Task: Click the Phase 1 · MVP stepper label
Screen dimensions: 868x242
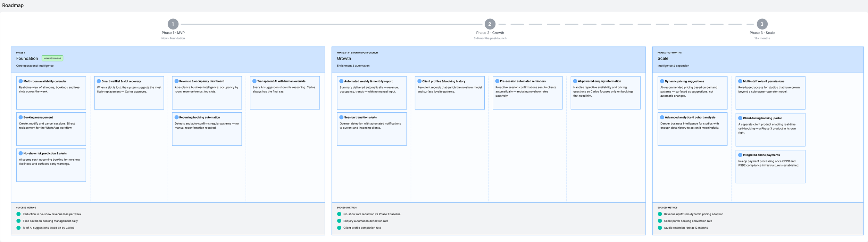Action: [x=173, y=33]
